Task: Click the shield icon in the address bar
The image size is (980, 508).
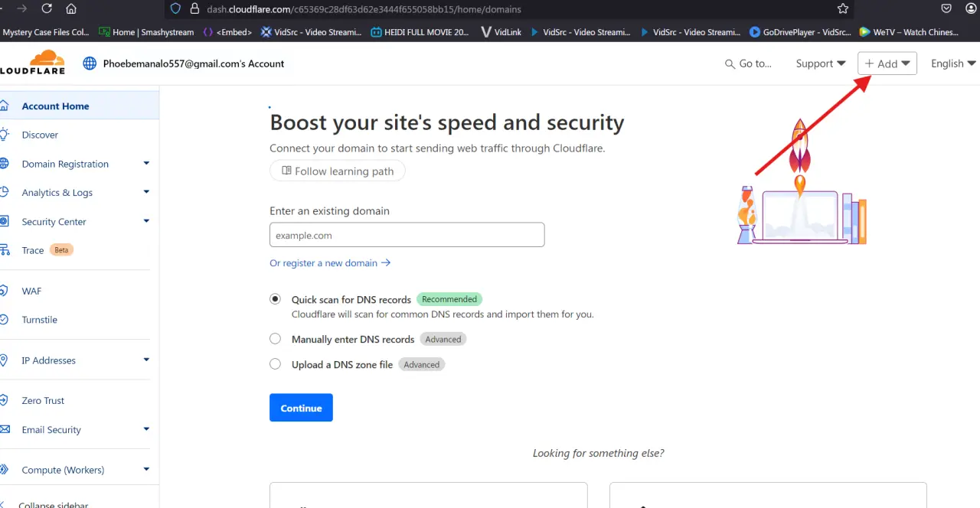Action: pos(175,9)
